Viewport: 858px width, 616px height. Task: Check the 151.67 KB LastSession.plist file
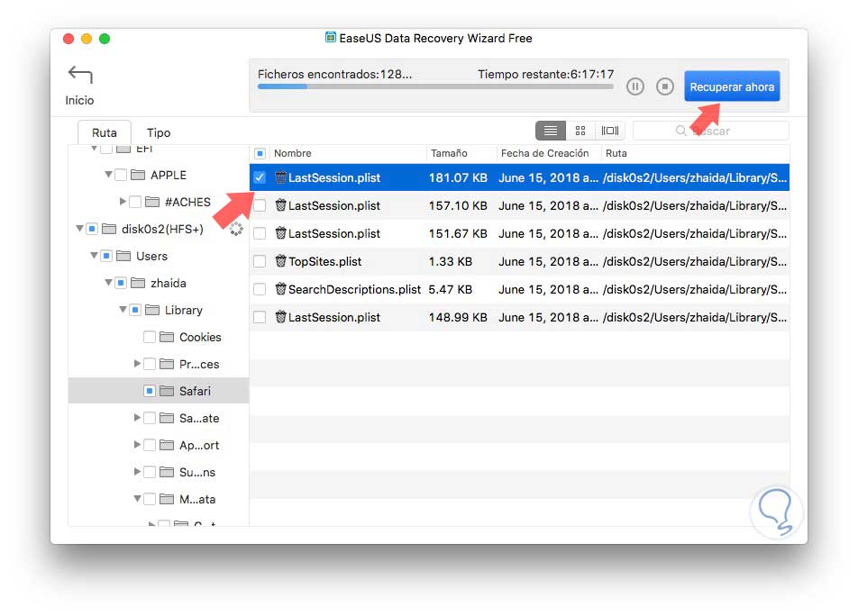pos(260,233)
